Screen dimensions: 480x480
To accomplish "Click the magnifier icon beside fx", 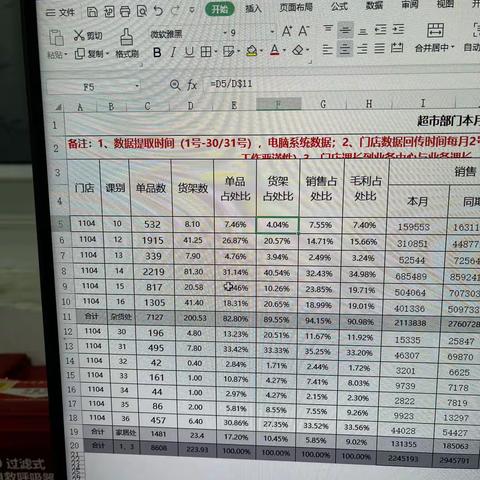I will click(x=175, y=85).
